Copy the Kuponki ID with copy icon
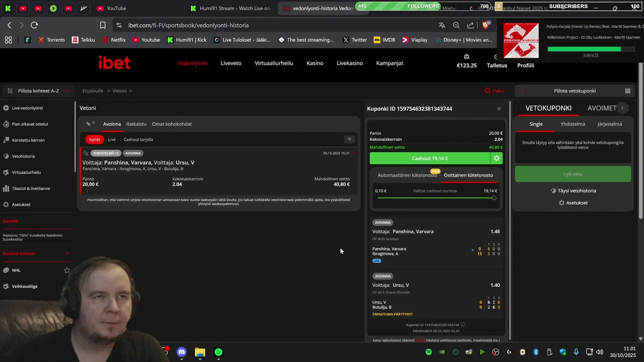 tap(463, 325)
